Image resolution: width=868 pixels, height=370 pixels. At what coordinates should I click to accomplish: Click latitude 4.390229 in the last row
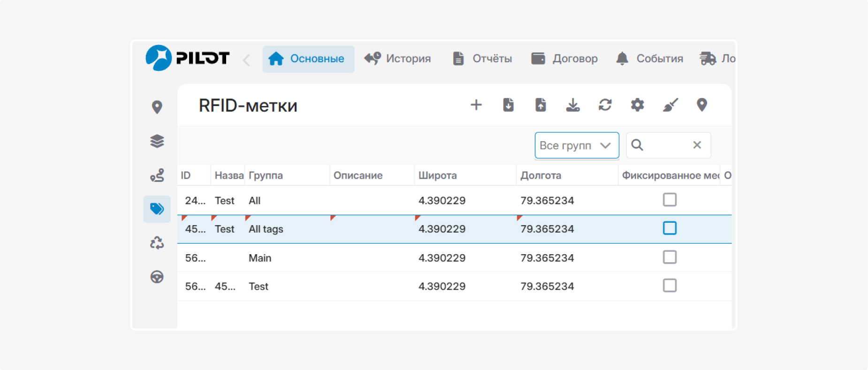point(442,287)
